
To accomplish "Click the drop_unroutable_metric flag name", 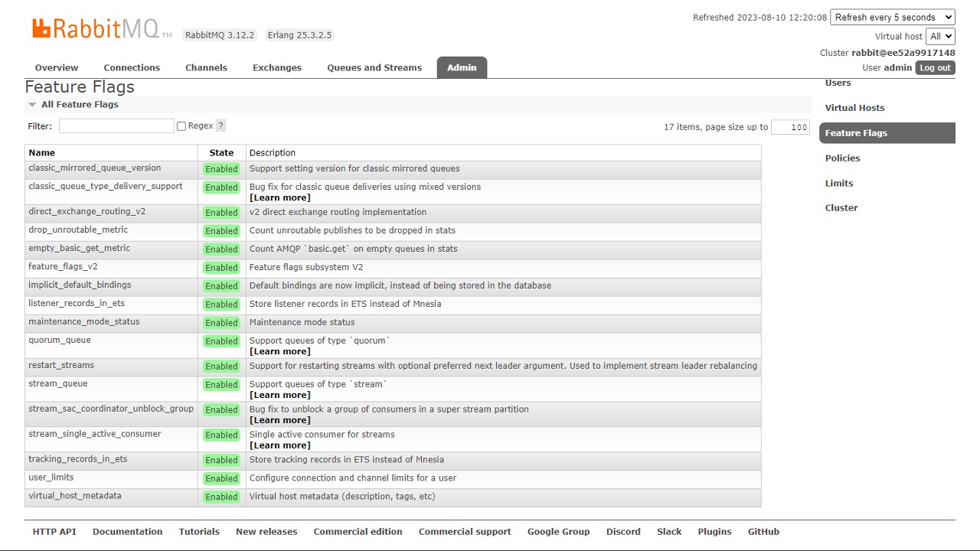I will (78, 230).
